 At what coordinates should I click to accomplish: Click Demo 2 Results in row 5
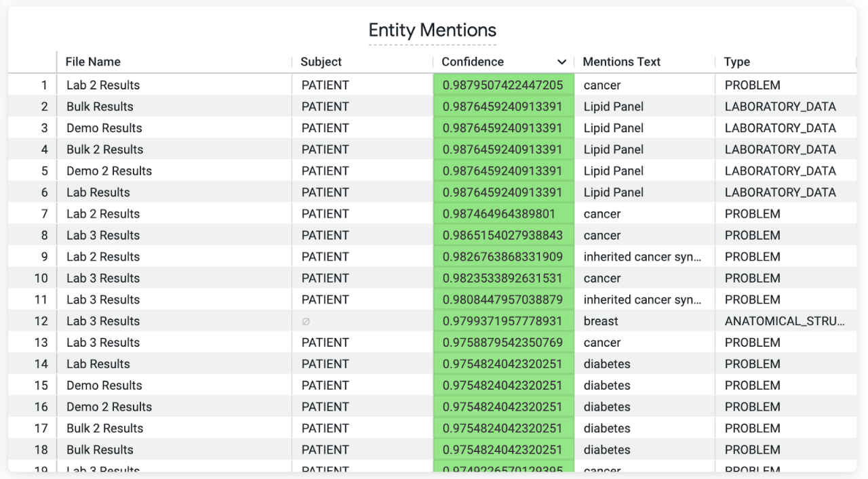pyautogui.click(x=108, y=171)
